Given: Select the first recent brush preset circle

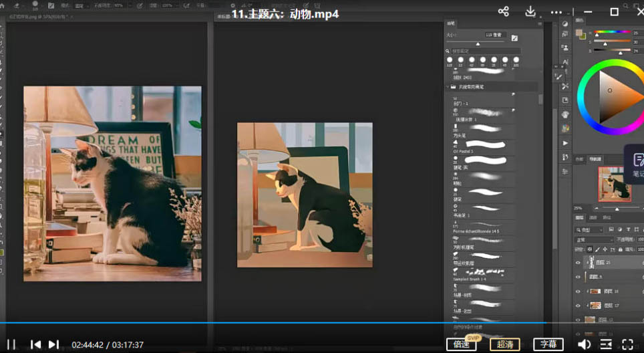Looking at the screenshot, I should point(450,60).
